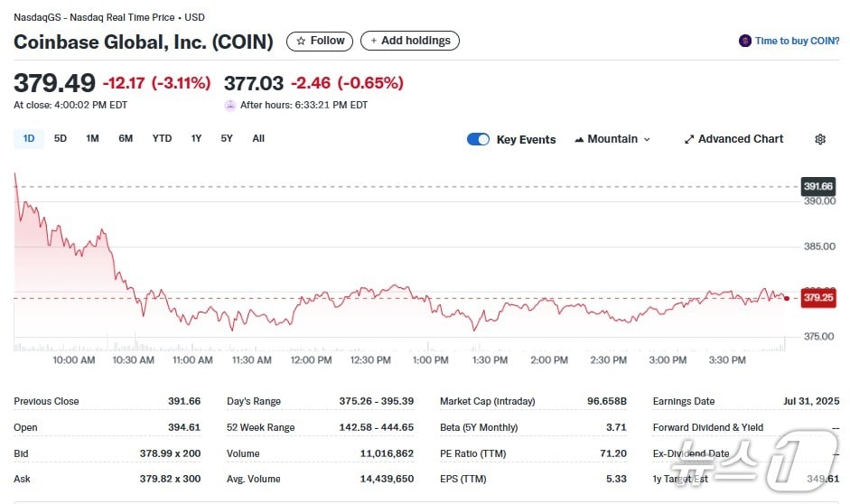Click the Mountain chart type icon
This screenshot has height=504, width=850.
(579, 139)
